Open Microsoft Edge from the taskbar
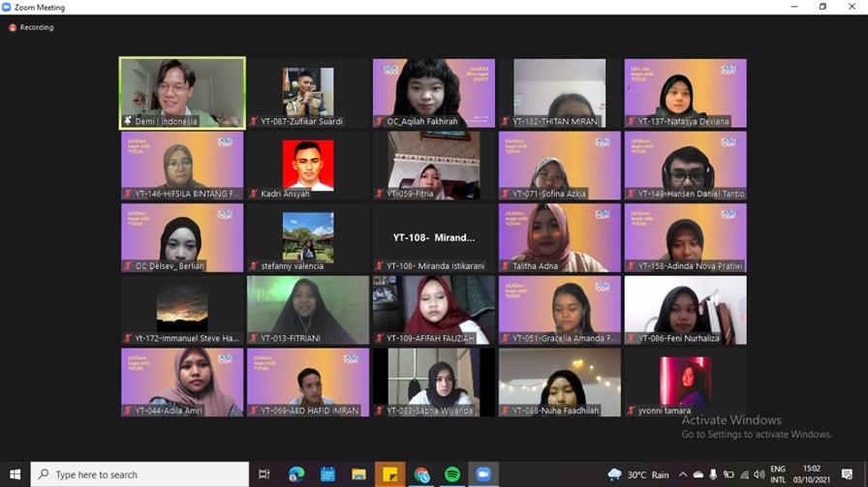 click(x=296, y=474)
